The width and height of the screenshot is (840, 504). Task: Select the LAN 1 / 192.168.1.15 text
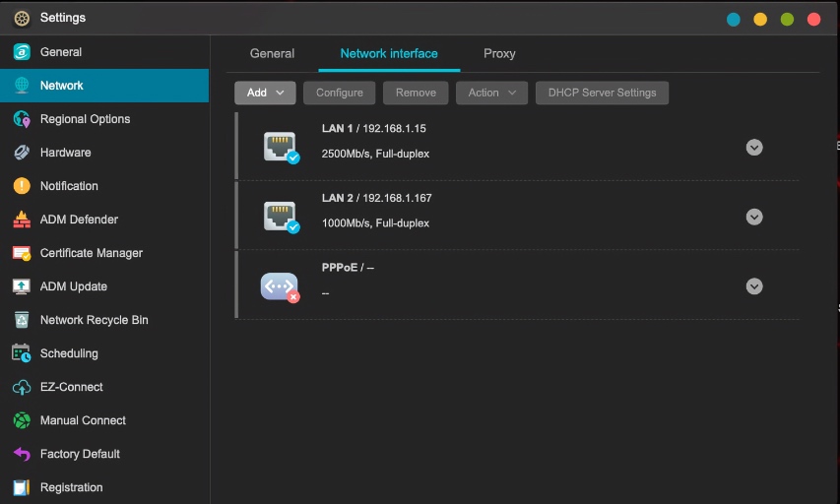[374, 129]
